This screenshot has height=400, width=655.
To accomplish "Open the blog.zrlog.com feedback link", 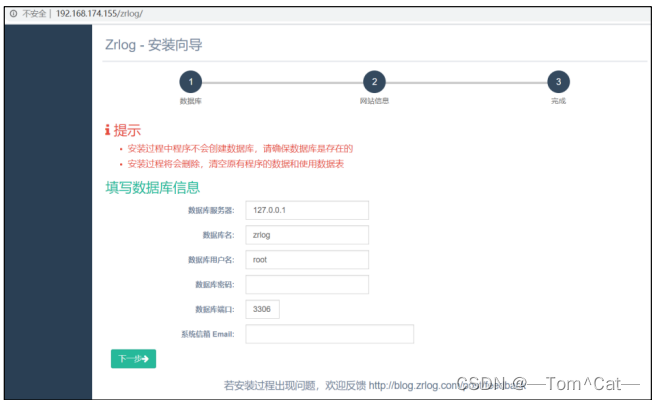I will point(447,385).
